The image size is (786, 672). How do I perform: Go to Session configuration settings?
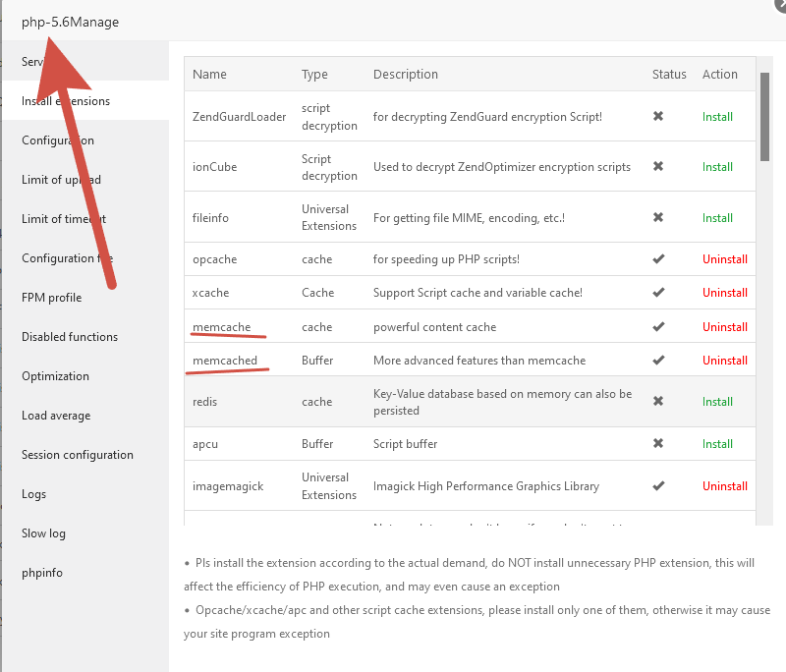78,455
